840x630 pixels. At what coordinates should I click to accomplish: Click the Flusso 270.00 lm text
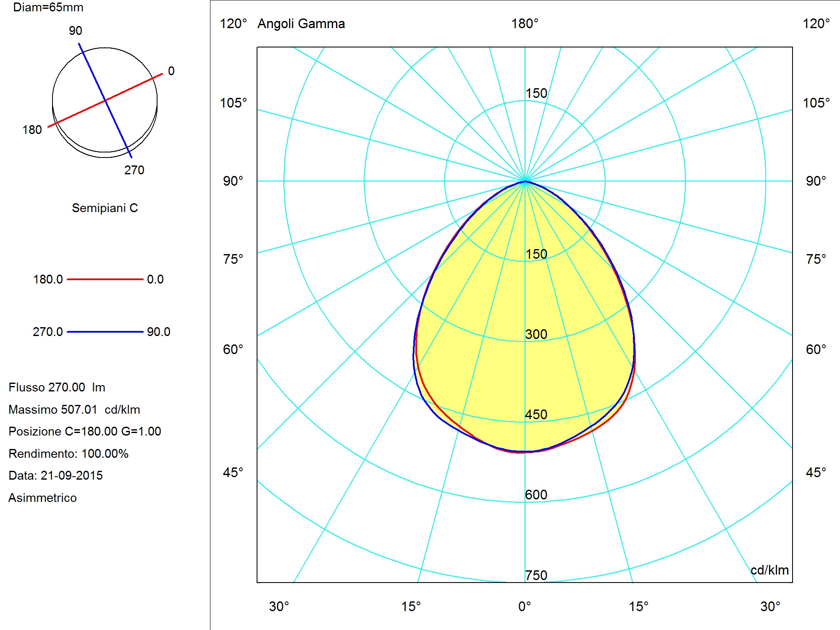[x=57, y=387]
